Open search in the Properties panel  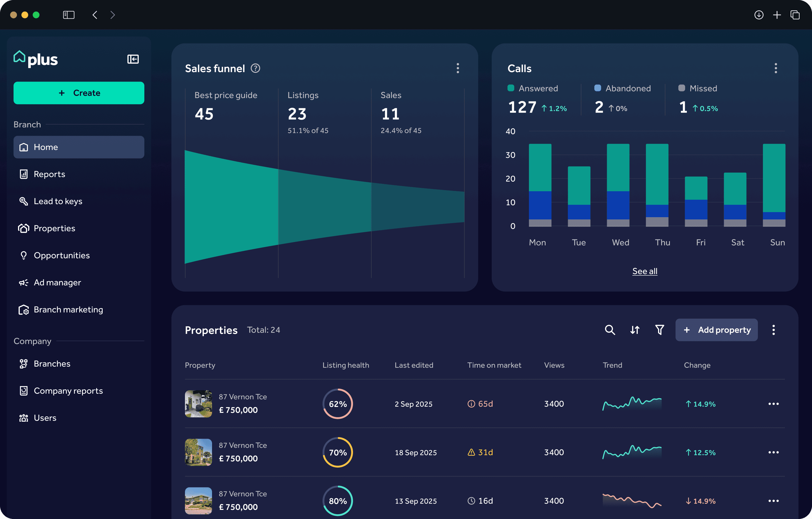610,330
